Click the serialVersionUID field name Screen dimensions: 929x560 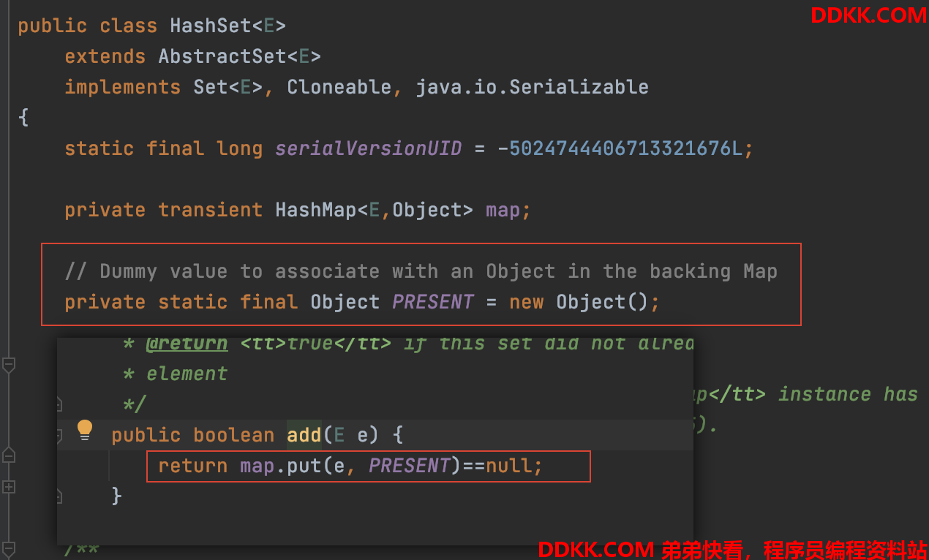[x=369, y=148]
